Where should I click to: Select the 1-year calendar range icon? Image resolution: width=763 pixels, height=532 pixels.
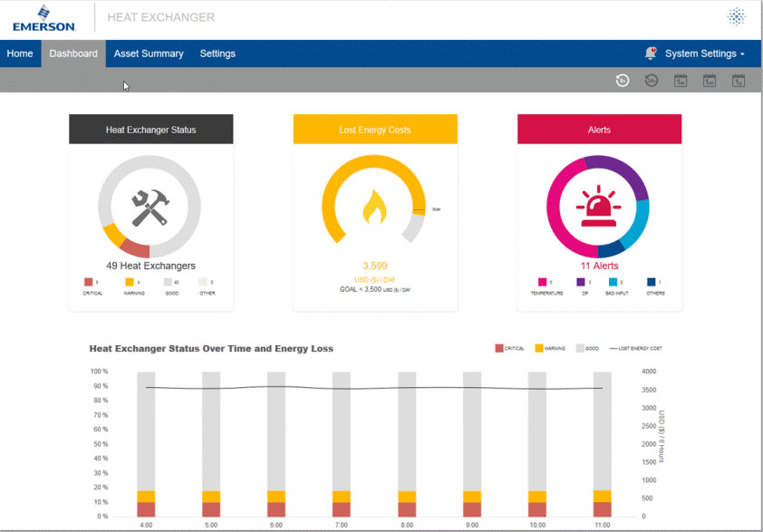click(x=739, y=81)
